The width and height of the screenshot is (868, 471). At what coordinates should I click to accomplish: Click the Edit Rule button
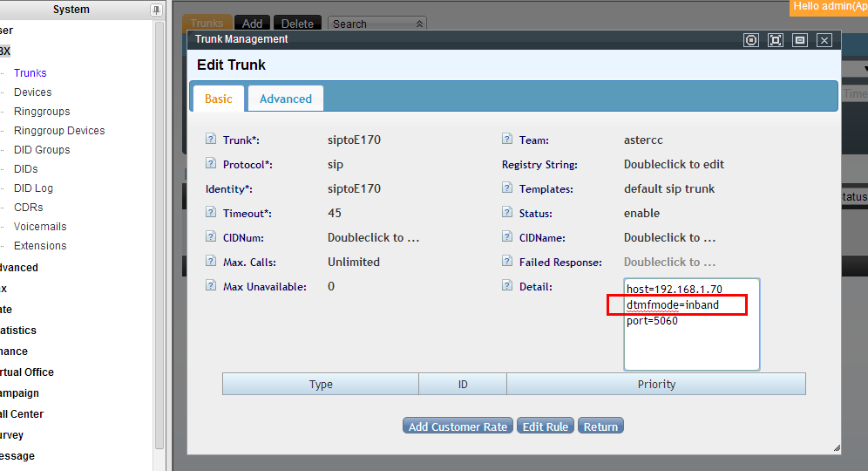point(545,427)
